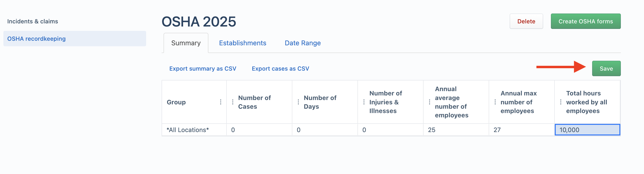
Task: Open Incidents & claims in sidebar
Action: tap(33, 21)
